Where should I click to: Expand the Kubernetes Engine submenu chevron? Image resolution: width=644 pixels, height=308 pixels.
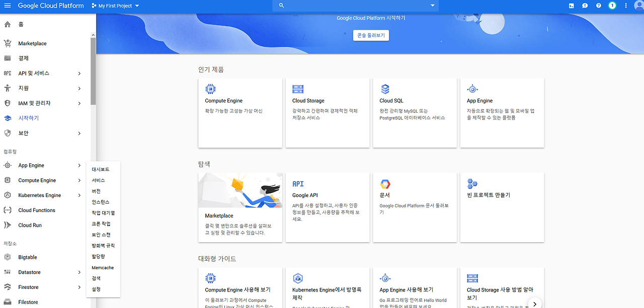point(79,195)
